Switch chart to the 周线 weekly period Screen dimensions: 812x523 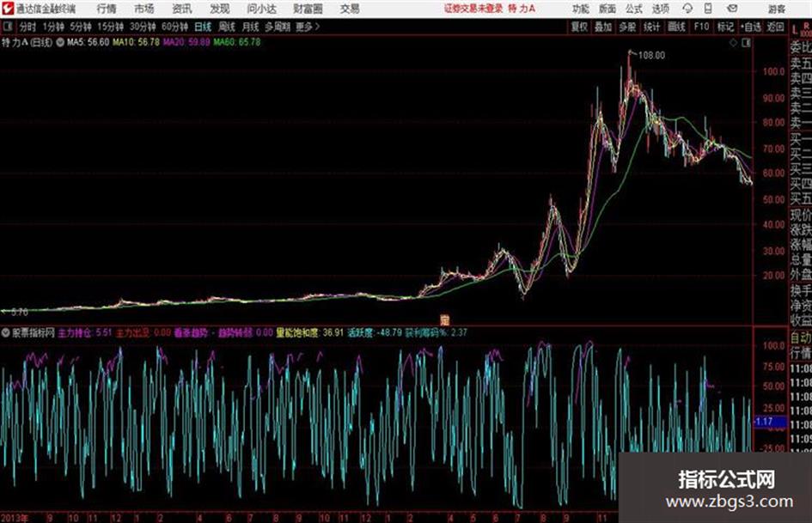point(226,27)
